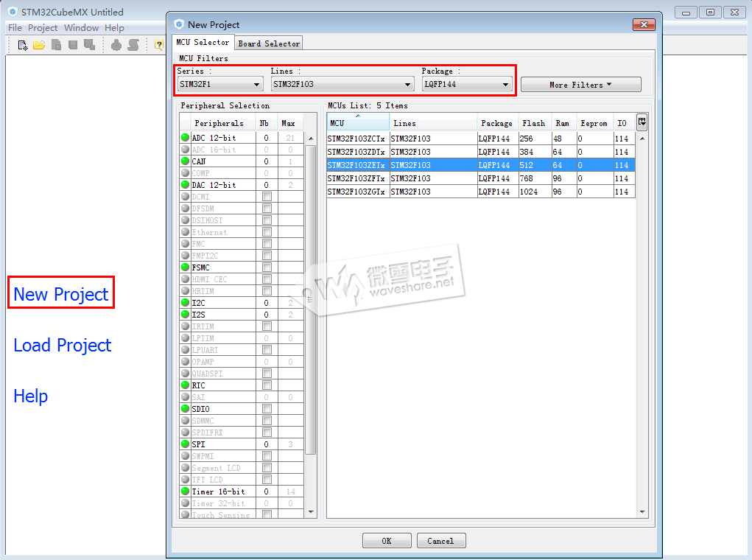
Task: Expand the More Filters dropdown button
Action: pyautogui.click(x=581, y=85)
